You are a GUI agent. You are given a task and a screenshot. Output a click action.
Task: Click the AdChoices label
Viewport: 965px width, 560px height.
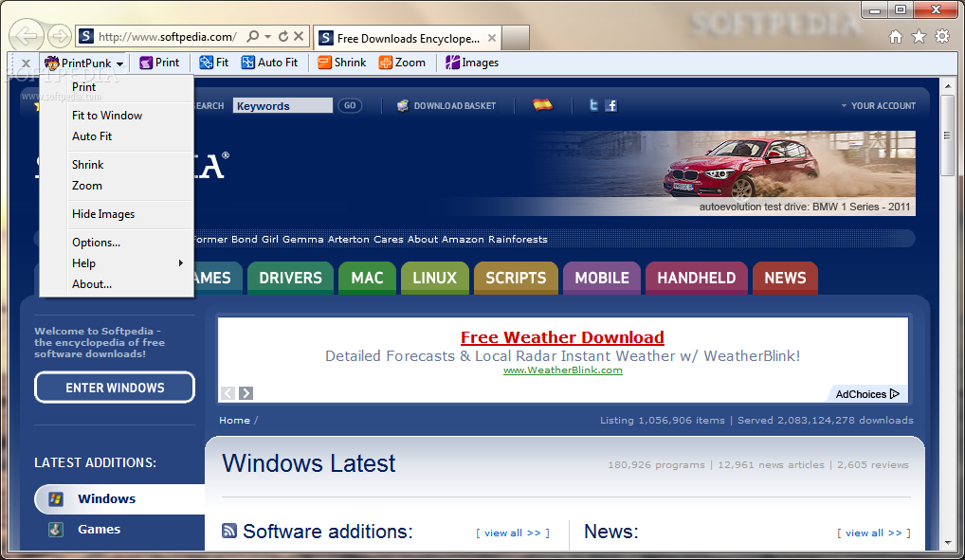(x=867, y=394)
